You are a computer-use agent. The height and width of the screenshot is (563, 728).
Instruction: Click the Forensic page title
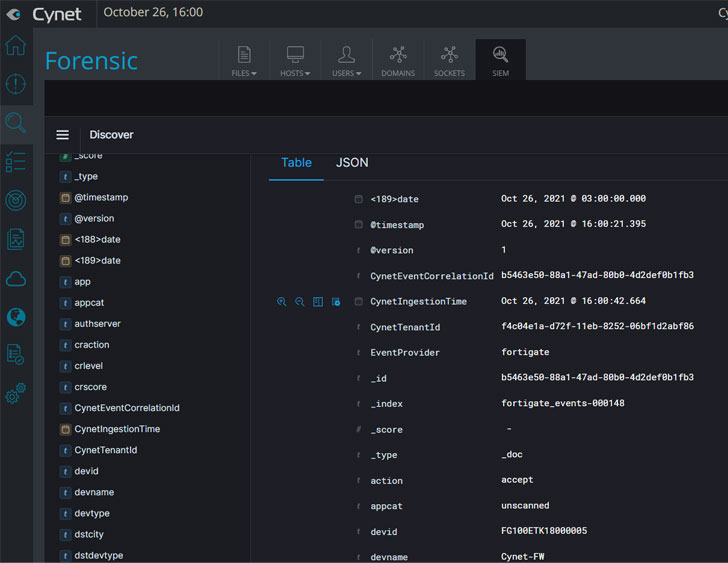[91, 61]
